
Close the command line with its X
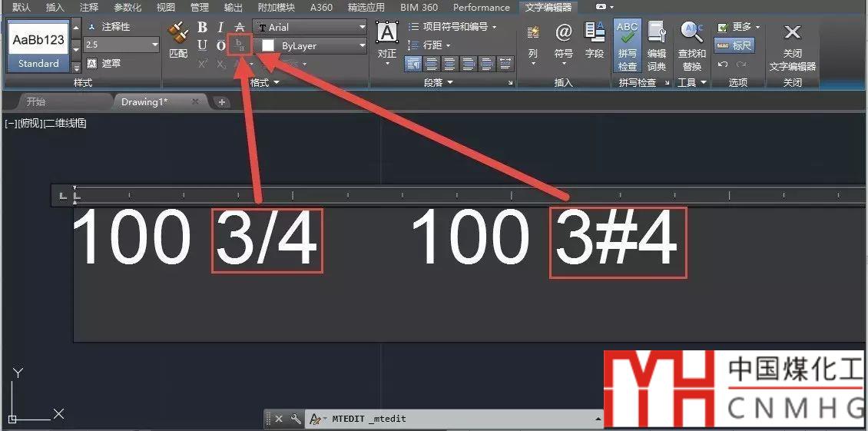[x=279, y=419]
